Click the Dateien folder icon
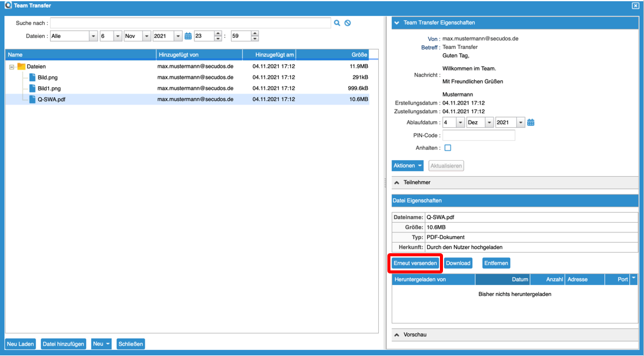 [21, 66]
